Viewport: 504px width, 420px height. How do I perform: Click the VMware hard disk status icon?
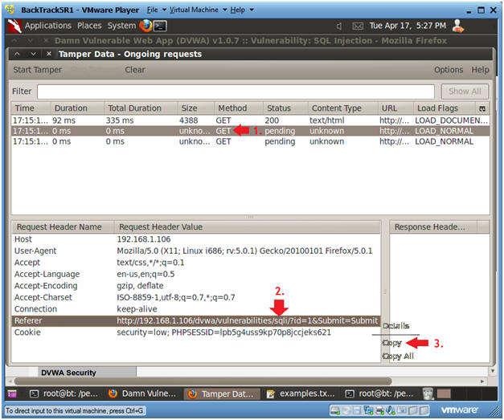click(335, 410)
